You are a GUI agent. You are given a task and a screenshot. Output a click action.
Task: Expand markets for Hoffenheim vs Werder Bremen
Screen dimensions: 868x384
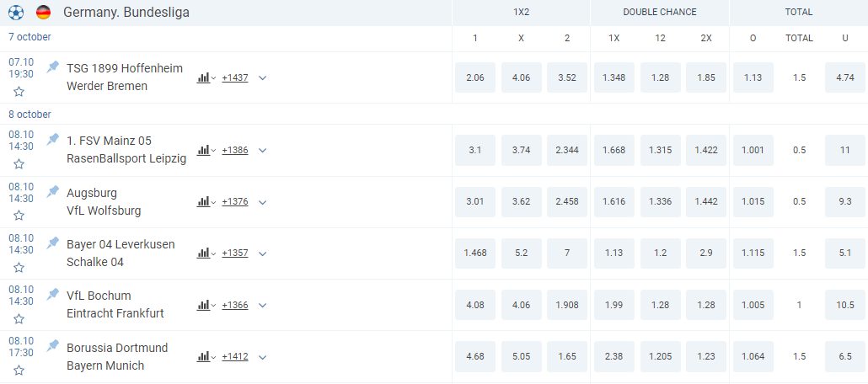pyautogui.click(x=263, y=77)
